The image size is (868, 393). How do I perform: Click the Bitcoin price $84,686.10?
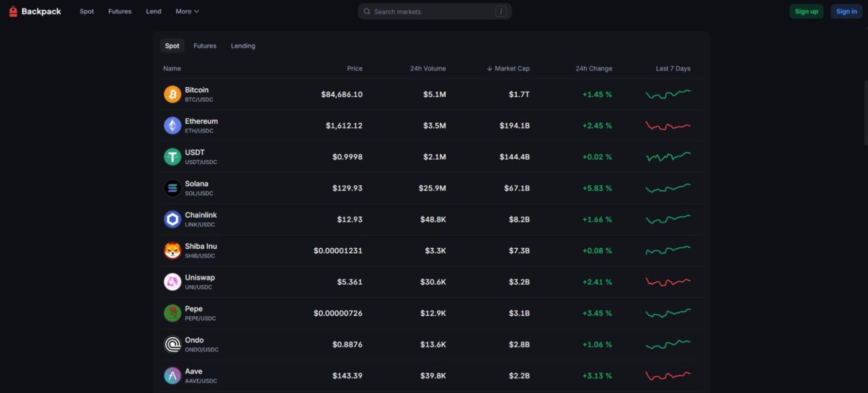pos(342,95)
